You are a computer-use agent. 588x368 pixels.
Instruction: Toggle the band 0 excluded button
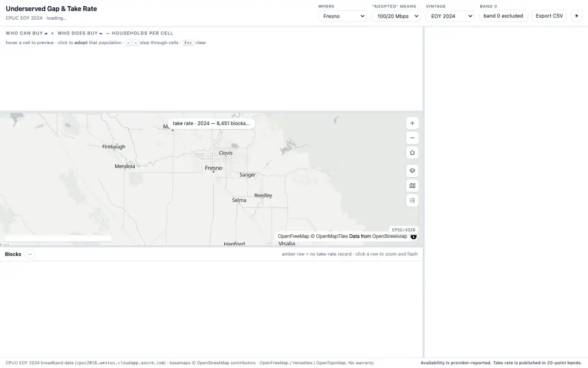[503, 16]
